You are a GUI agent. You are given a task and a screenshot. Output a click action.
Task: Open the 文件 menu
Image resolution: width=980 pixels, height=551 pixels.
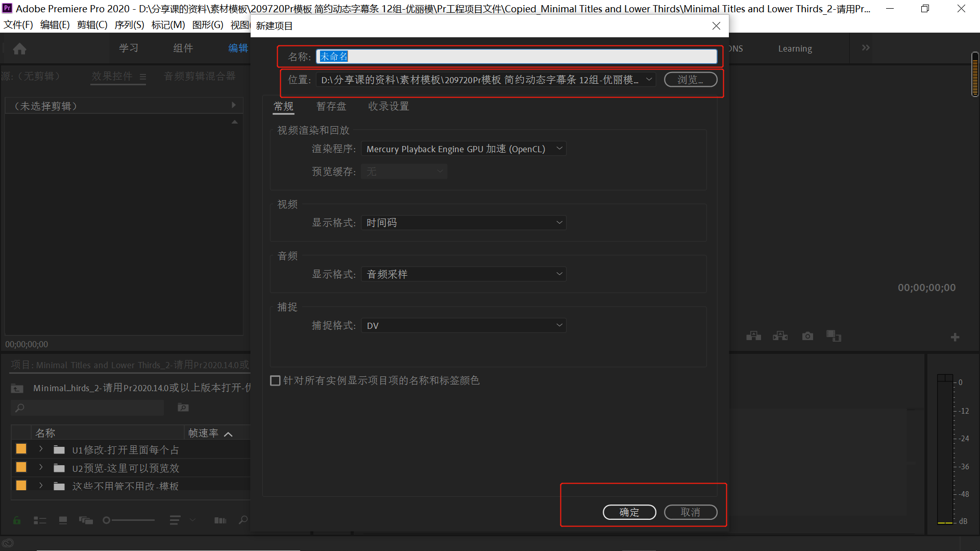18,24
